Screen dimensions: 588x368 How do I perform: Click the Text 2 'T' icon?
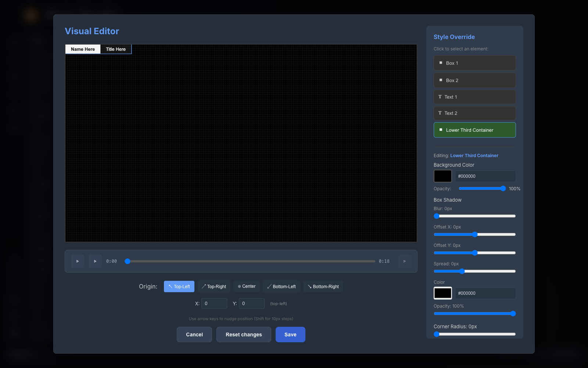(x=440, y=113)
